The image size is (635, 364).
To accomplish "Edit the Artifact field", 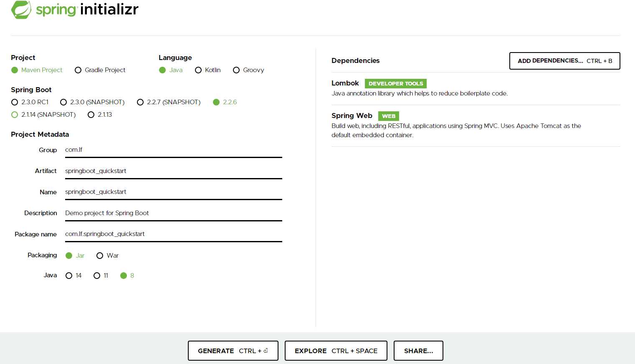I will point(174,171).
